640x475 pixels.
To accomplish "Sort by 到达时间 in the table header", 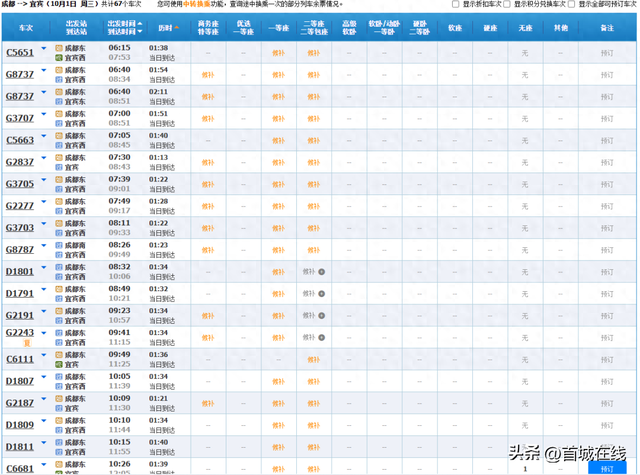I will coord(125,31).
